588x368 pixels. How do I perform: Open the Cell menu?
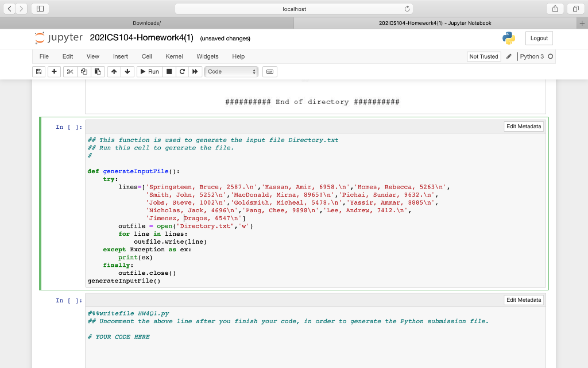pyautogui.click(x=146, y=56)
